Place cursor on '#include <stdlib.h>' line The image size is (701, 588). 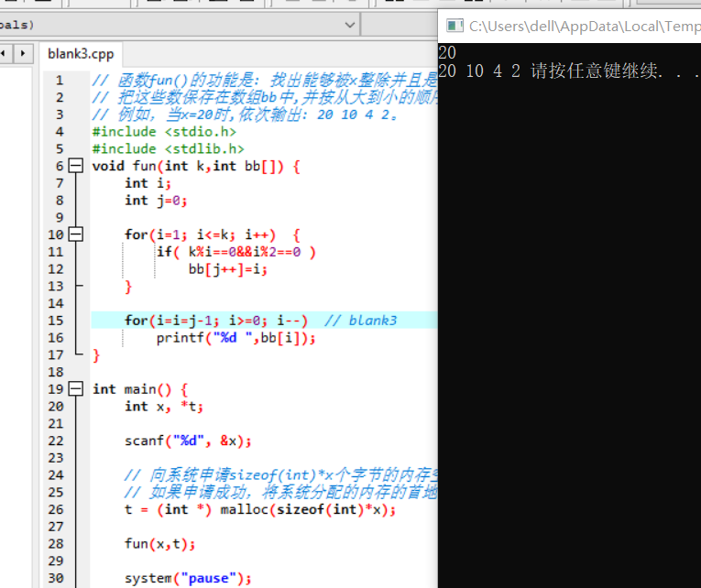coord(168,148)
